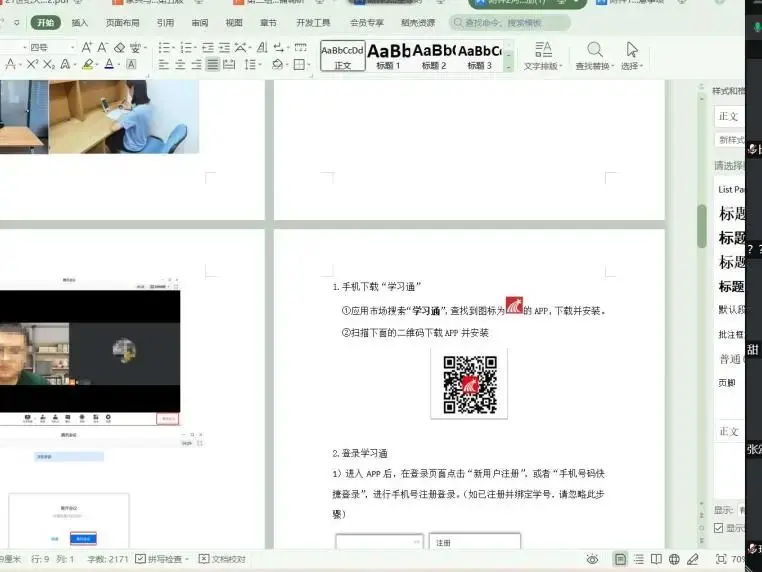
Task: Align text right
Action: (196, 64)
